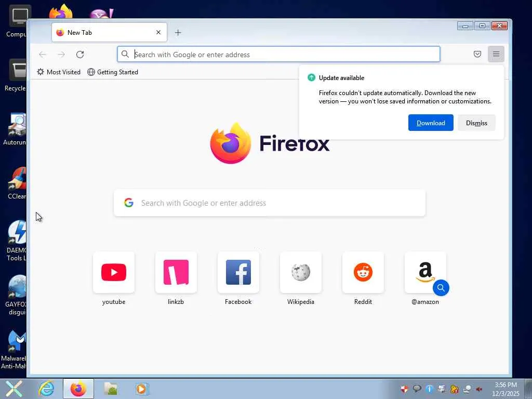Image resolution: width=532 pixels, height=399 pixels.
Task: Click the network computers tray icon
Action: click(442, 389)
